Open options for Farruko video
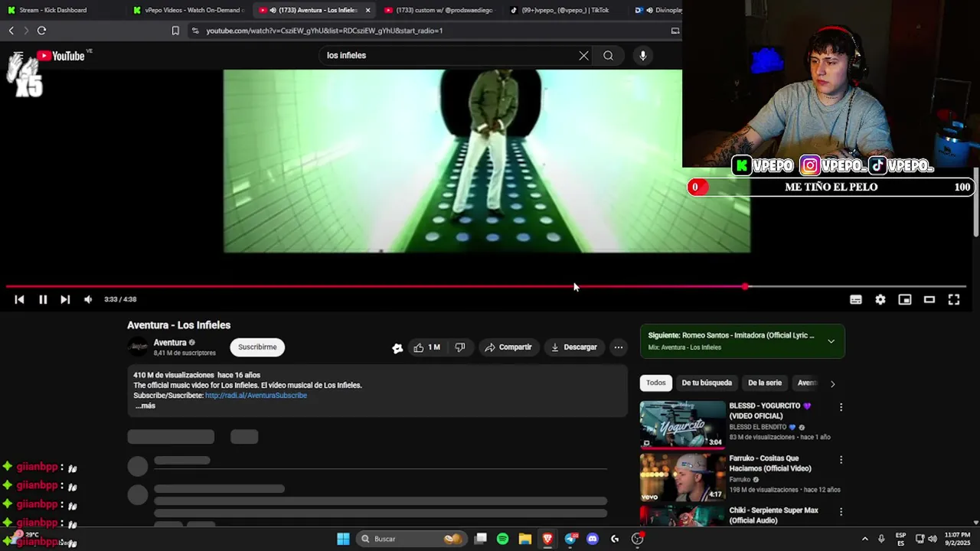Viewport: 980px width, 551px height. pos(841,460)
